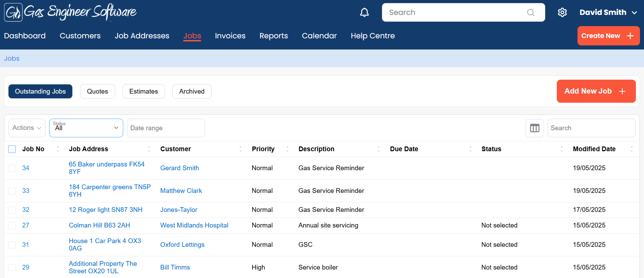Open the column chooser icon
The height and width of the screenshot is (278, 644).
(x=534, y=128)
